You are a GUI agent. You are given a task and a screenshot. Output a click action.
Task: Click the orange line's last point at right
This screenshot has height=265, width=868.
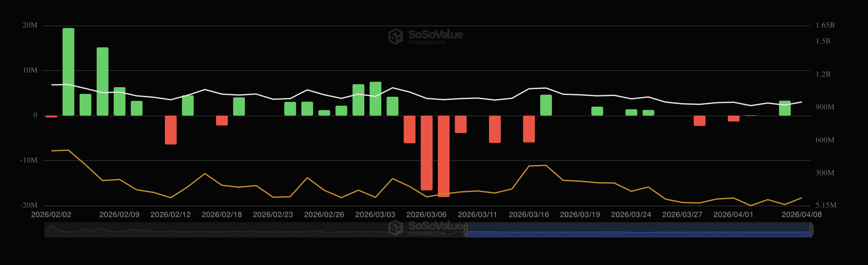(801, 198)
